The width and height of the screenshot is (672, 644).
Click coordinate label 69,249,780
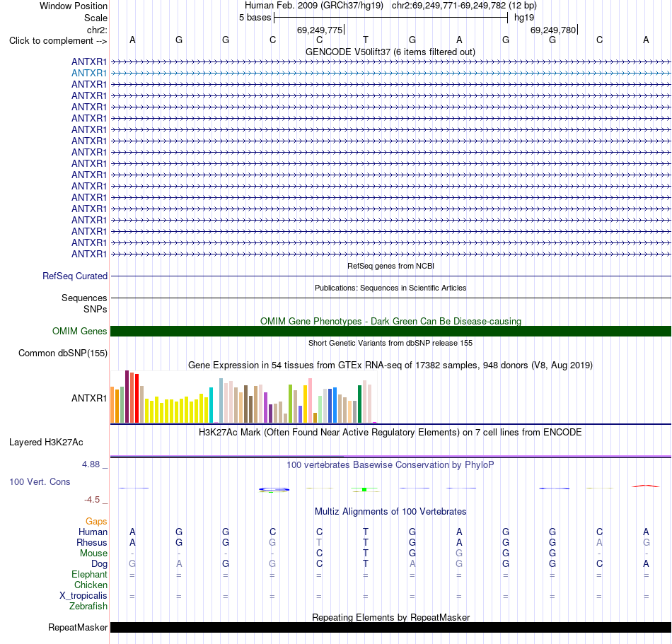point(553,30)
